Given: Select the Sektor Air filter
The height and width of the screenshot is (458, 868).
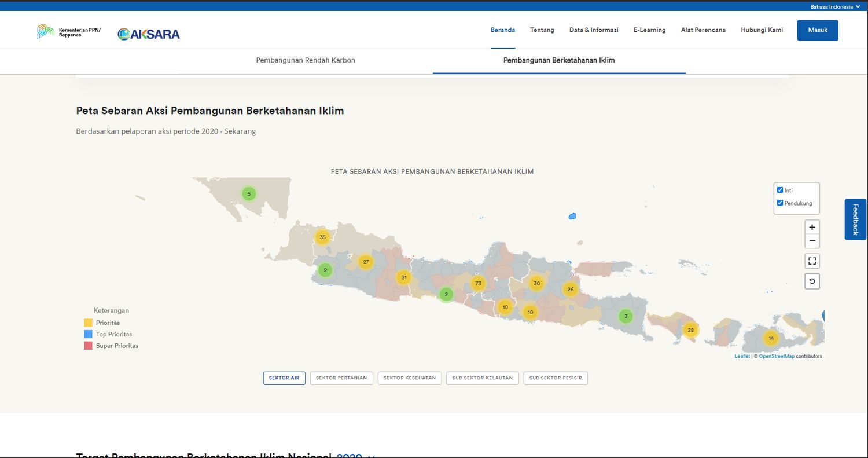Looking at the screenshot, I should point(284,378).
